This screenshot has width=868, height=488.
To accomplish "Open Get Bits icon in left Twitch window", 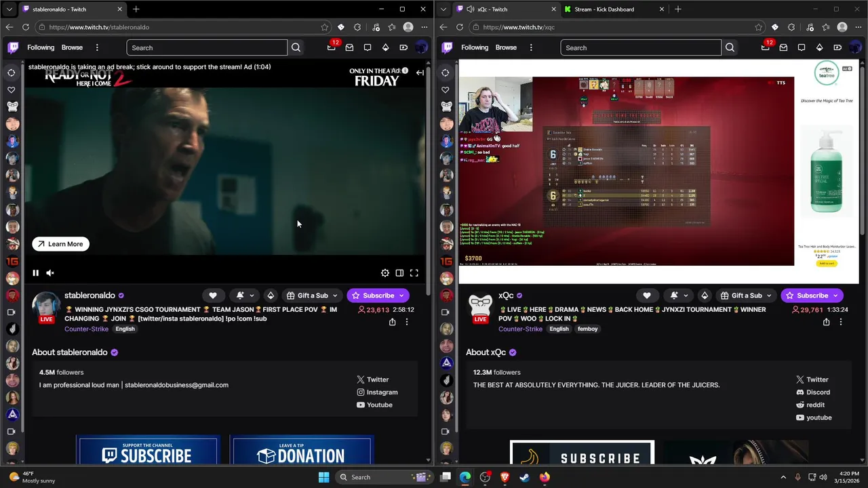I will 385,47.
